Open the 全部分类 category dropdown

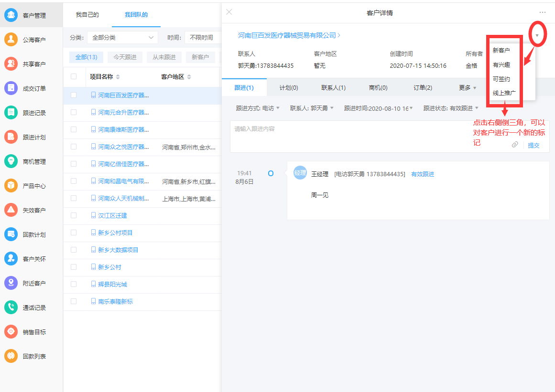122,37
